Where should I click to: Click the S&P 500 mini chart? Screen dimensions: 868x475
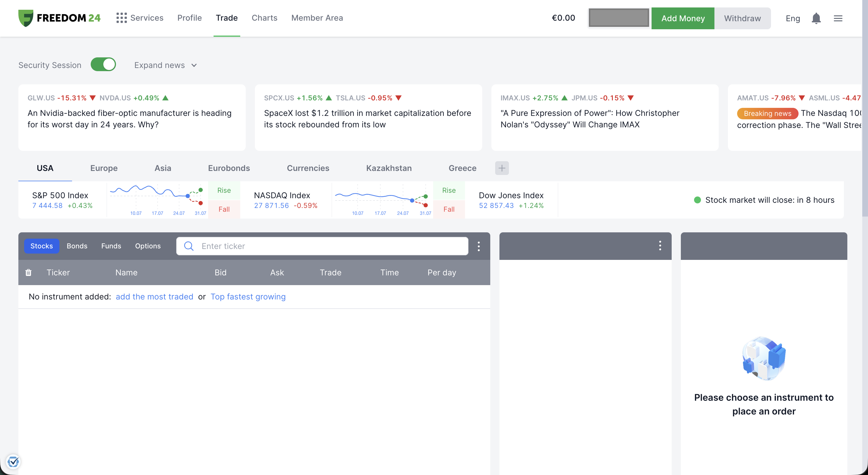point(157,200)
